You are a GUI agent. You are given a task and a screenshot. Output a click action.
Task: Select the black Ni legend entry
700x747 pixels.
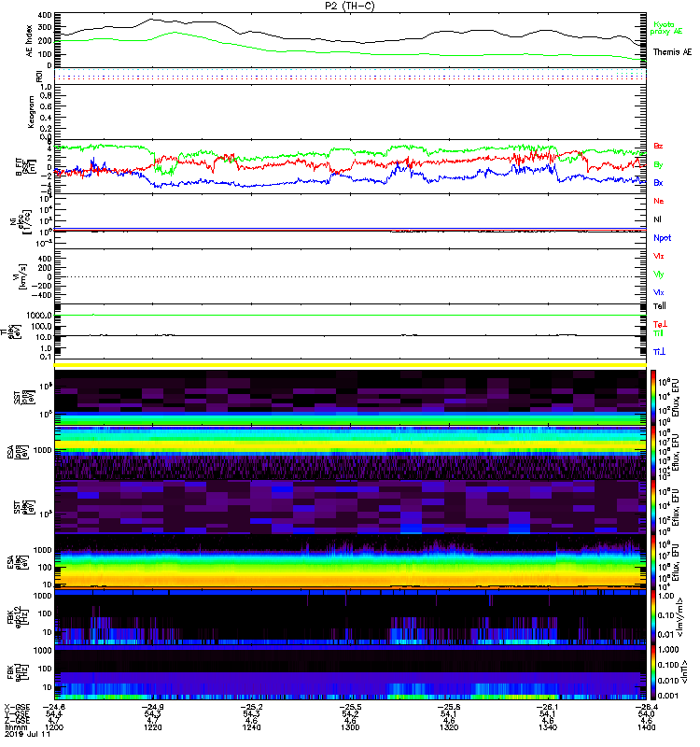657,219
